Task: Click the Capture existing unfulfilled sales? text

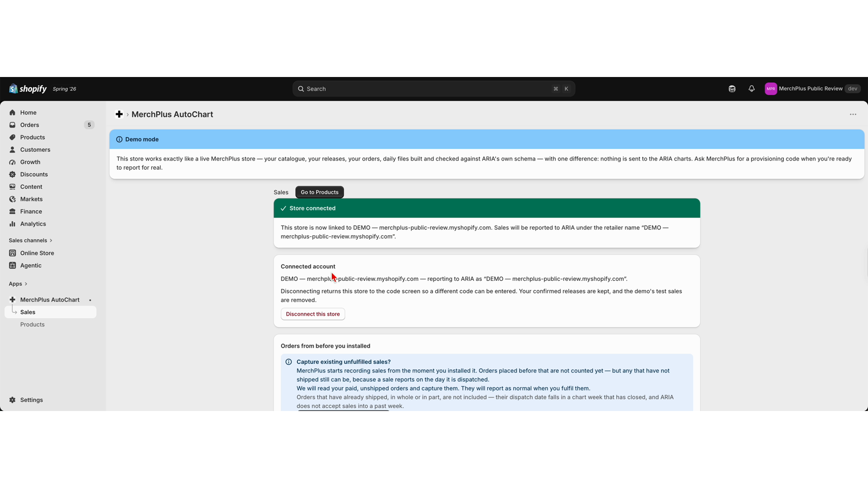Action: pos(343,362)
